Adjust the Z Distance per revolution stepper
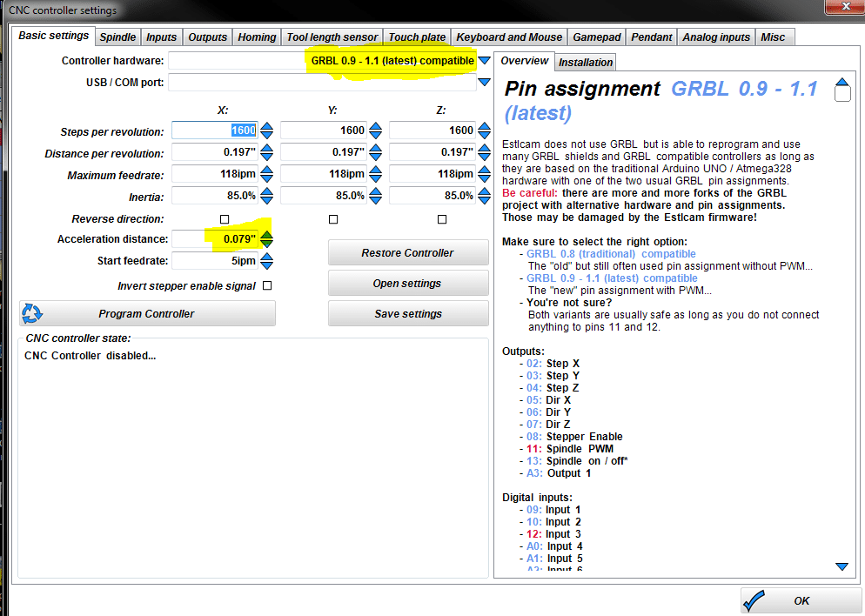The height and width of the screenshot is (616, 865). tap(485, 152)
